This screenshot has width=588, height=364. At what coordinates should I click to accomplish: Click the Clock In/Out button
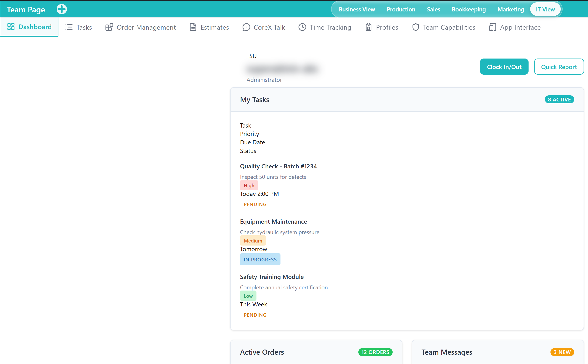[x=504, y=67]
